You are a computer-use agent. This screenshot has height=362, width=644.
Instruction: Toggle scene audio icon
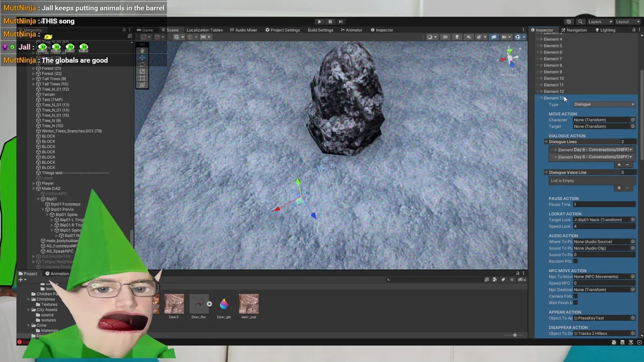click(469, 37)
